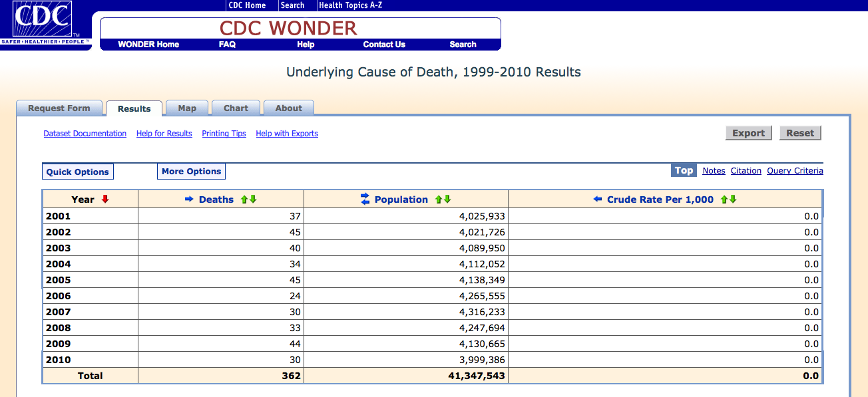
Task: Click total population 41,347,543
Action: (477, 376)
